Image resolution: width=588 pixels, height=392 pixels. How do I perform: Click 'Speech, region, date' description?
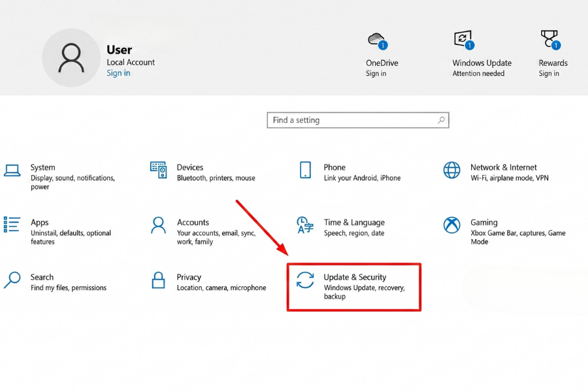tap(354, 233)
